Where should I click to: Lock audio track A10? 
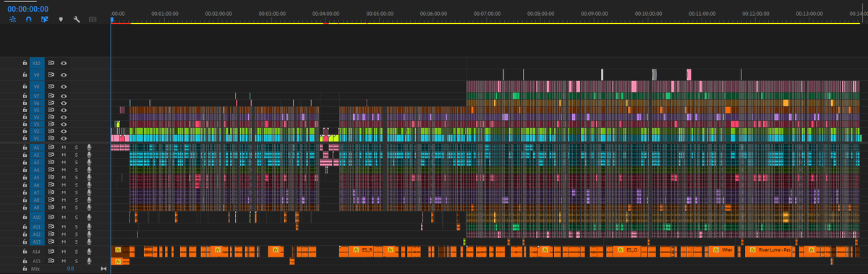click(x=25, y=216)
